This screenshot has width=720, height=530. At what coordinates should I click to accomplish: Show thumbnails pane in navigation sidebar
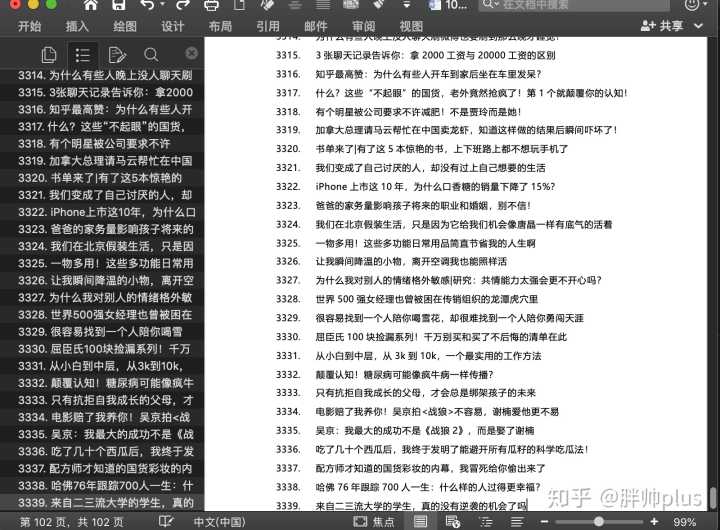coord(49,55)
